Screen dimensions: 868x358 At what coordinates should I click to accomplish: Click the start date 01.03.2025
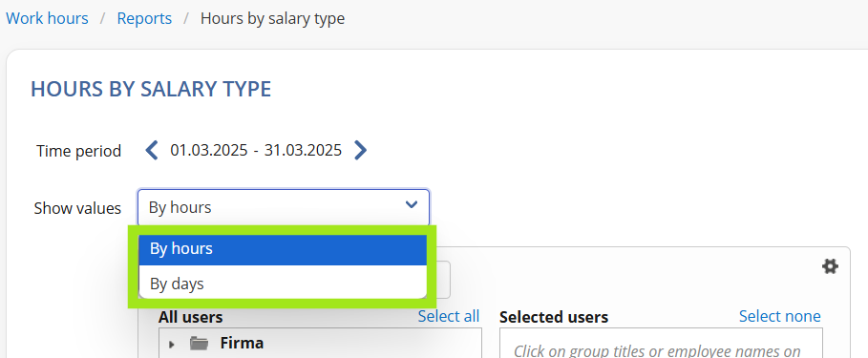pyautogui.click(x=209, y=150)
